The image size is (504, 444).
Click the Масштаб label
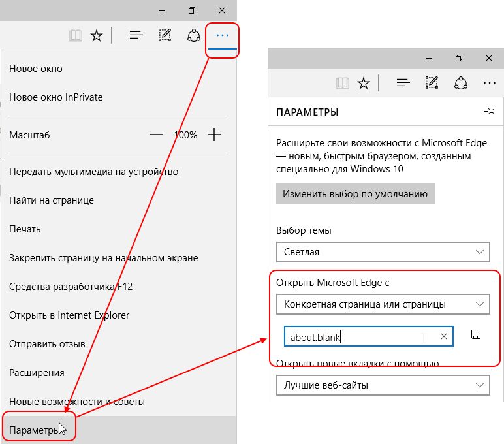29,135
